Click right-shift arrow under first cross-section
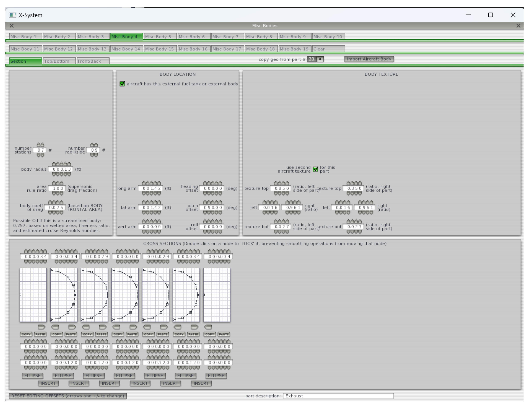 (41, 327)
